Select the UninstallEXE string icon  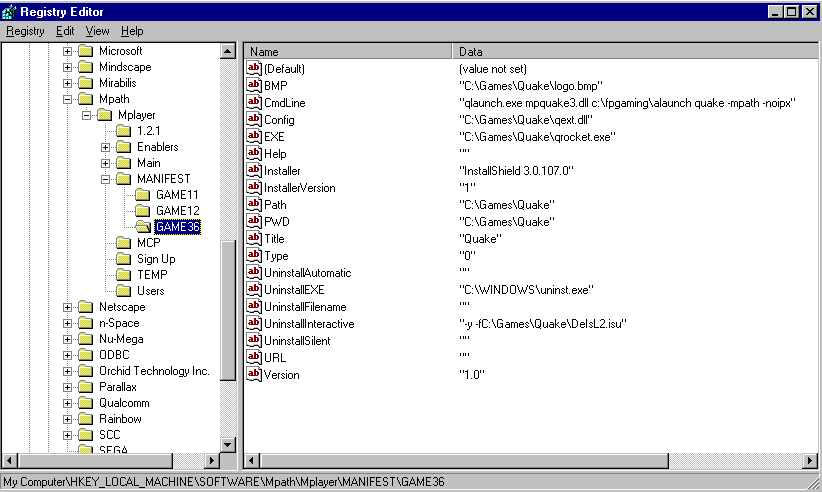click(254, 289)
